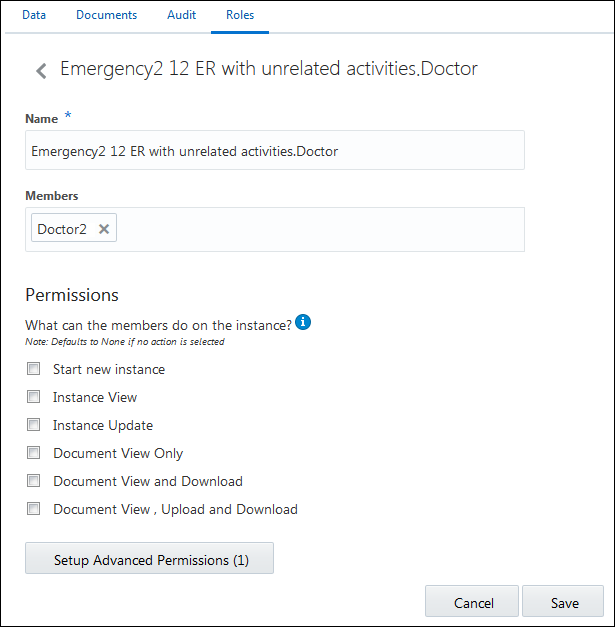Click the permissions info icon
This screenshot has width=615, height=627.
304,322
